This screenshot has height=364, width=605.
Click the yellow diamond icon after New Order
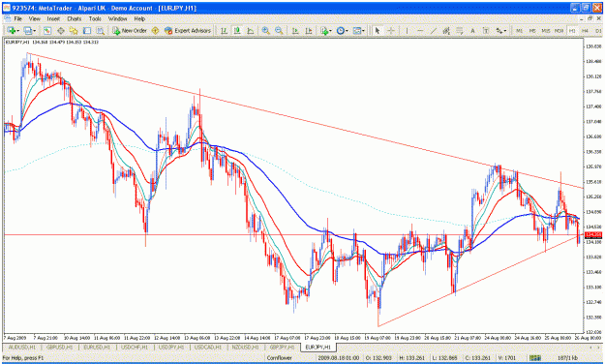[156, 30]
